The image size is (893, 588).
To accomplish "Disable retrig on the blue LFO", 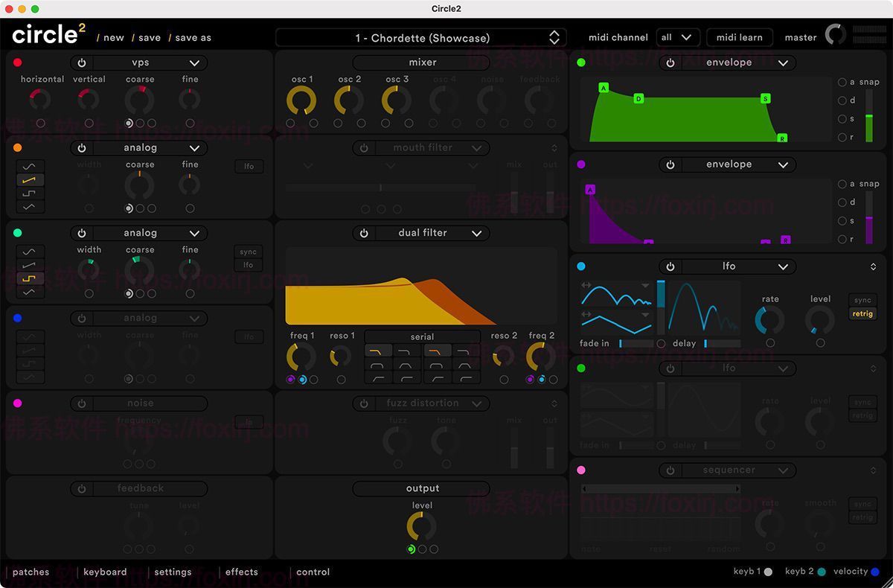I will coord(862,313).
